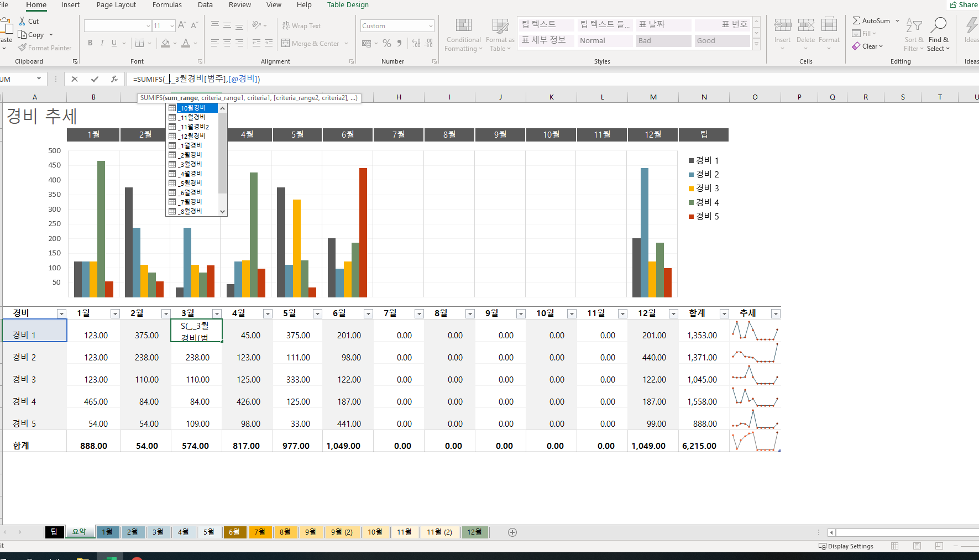The width and height of the screenshot is (979, 560).
Task: Switch to the 6월 sheet tab
Action: click(x=234, y=532)
